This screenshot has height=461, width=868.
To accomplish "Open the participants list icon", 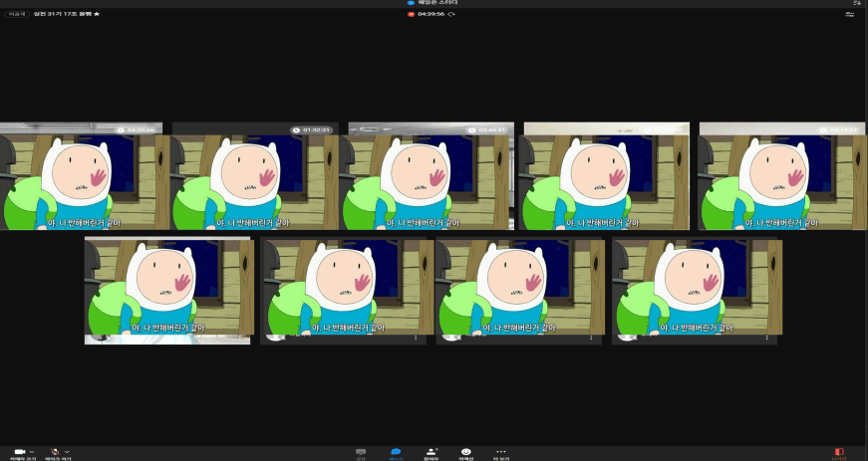I will [431, 452].
